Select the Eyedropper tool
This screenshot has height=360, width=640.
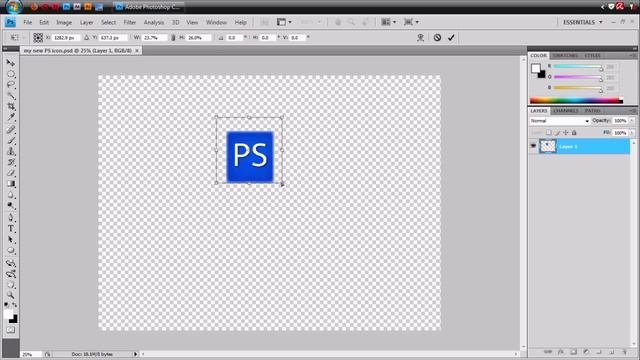point(11,118)
